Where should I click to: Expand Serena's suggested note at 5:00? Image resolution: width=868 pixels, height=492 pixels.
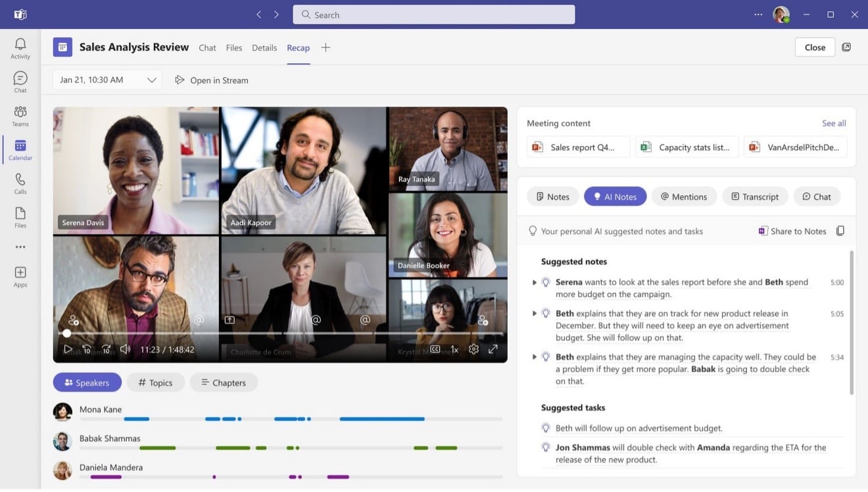[535, 282]
